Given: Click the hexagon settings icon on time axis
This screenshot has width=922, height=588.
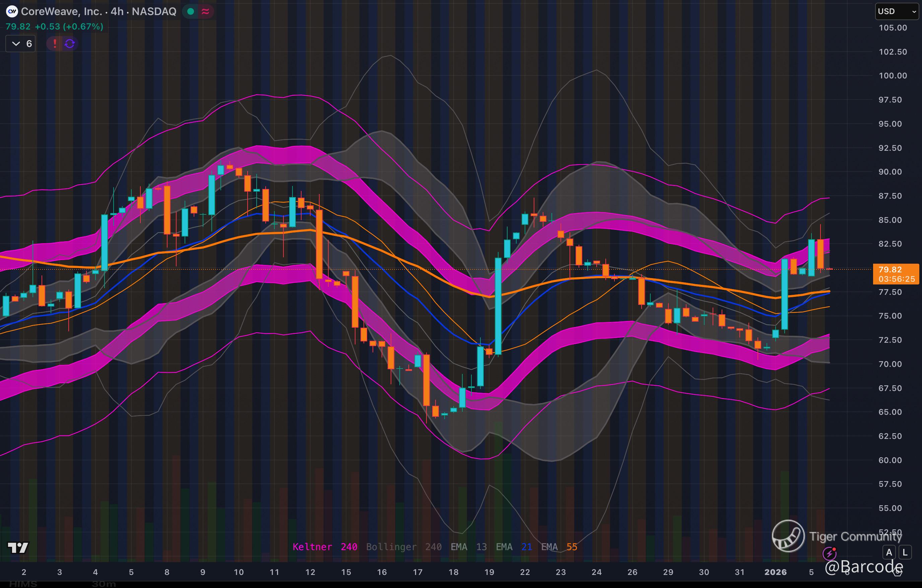Looking at the screenshot, I should click(898, 572).
